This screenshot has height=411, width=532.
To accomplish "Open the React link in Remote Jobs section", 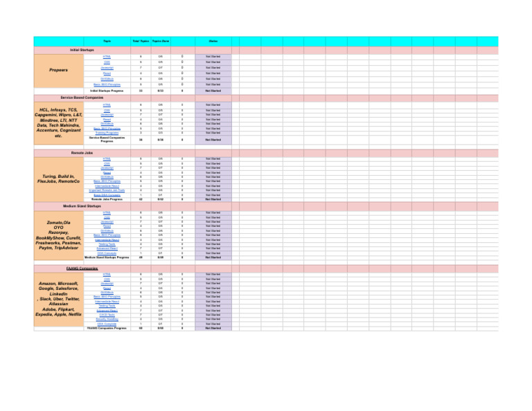I will 107,173.
